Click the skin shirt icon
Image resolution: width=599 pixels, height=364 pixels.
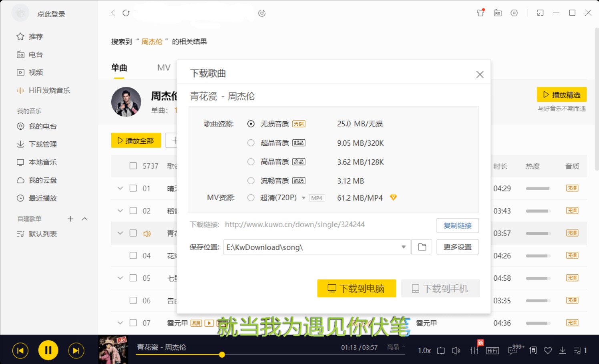480,13
